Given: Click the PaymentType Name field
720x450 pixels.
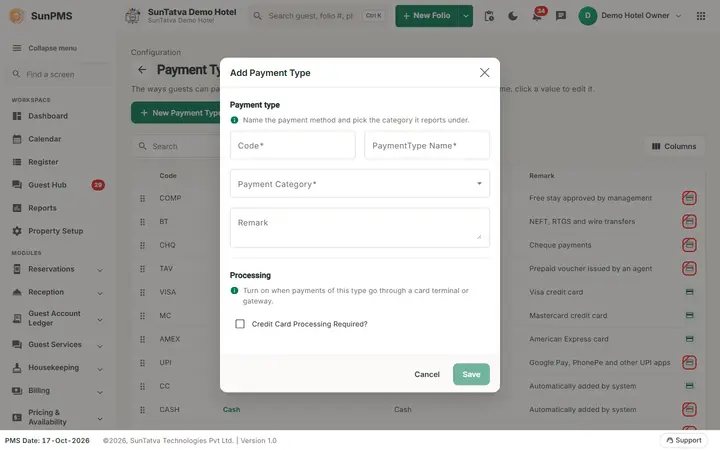Looking at the screenshot, I should [x=427, y=146].
